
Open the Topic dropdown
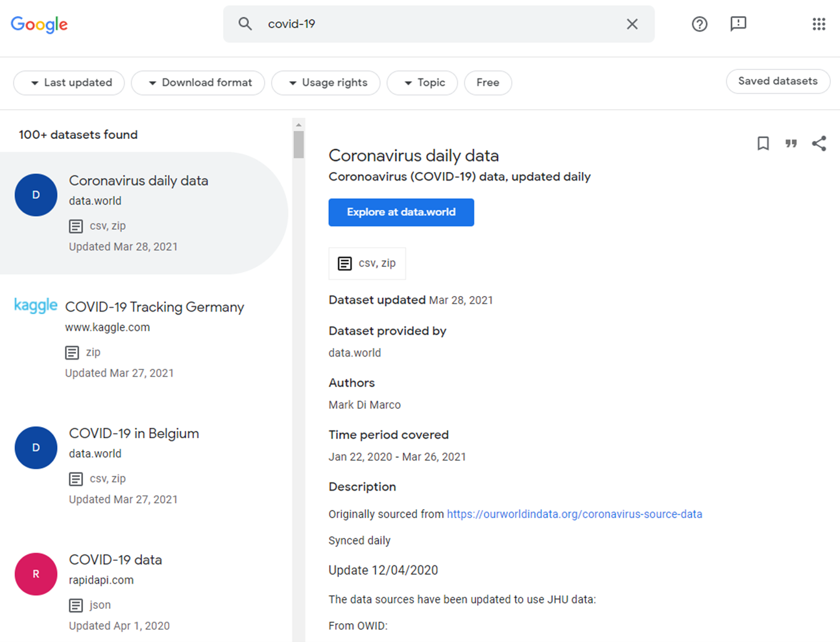(x=422, y=82)
